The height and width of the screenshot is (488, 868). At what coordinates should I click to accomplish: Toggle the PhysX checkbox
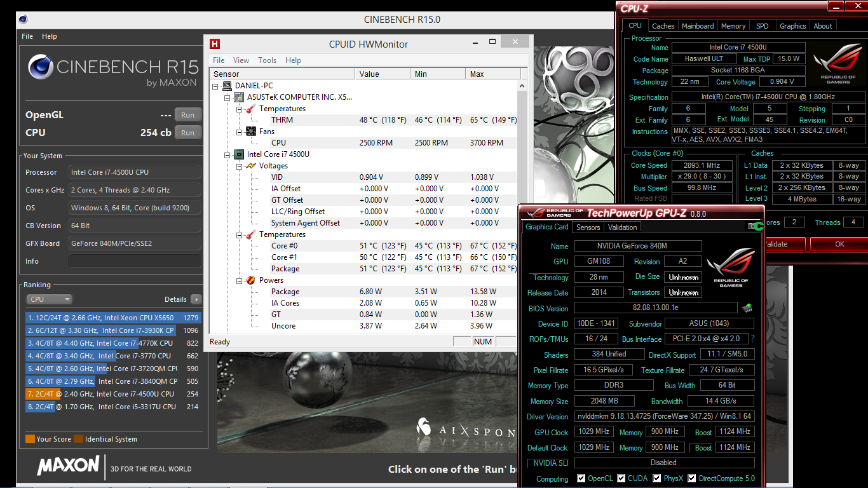pyautogui.click(x=656, y=478)
